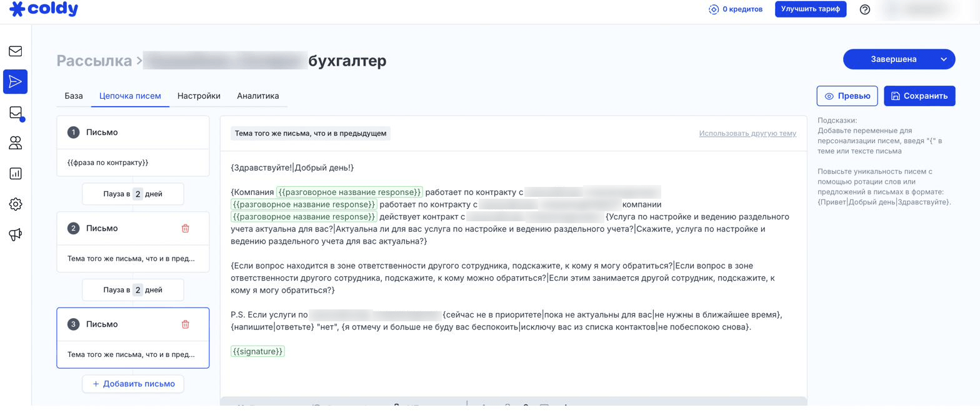Click the P.S. paragraph in editor
Image resolution: width=980 pixels, height=420 pixels.
pyautogui.click(x=506, y=321)
